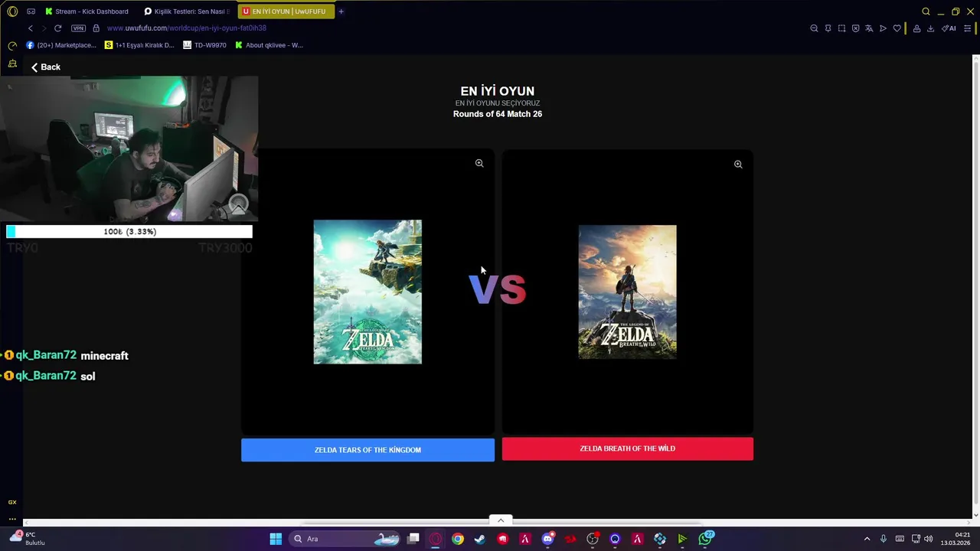Screen dimensions: 980x551
Task: Open the Opera GX menu icon
Action: pyautogui.click(x=12, y=11)
